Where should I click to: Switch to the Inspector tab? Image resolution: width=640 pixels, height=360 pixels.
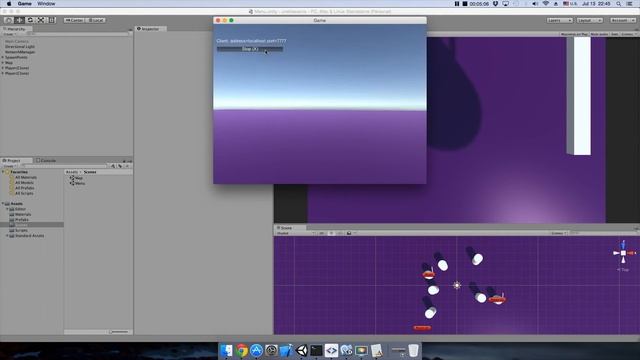pos(150,29)
